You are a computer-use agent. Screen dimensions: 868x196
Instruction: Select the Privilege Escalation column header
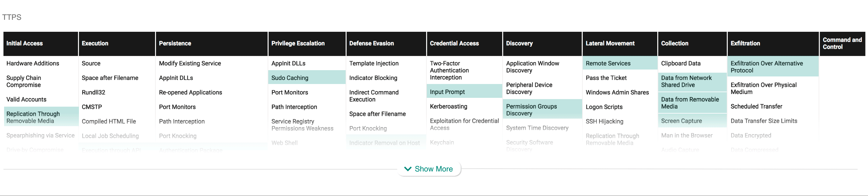click(307, 43)
